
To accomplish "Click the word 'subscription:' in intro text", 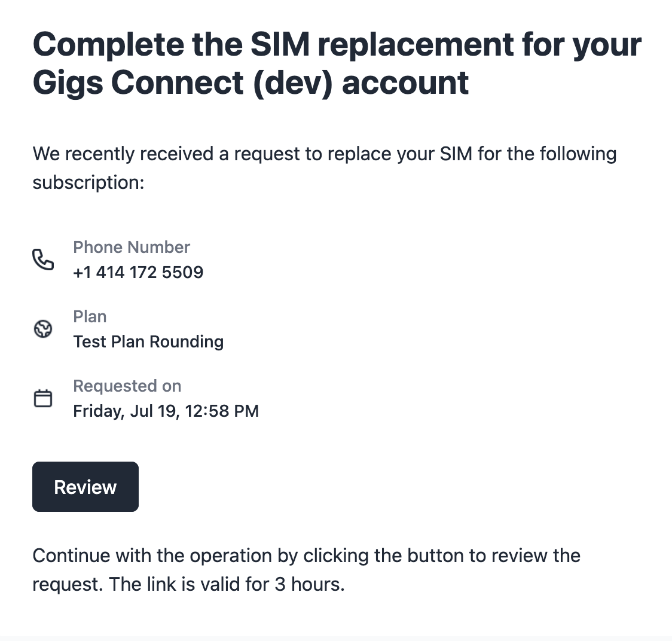I will tap(88, 183).
